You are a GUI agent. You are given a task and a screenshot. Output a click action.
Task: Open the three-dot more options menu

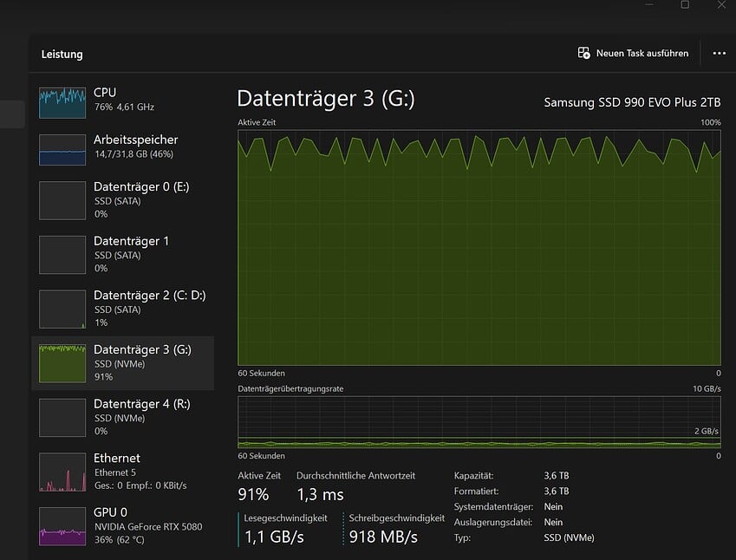(719, 53)
